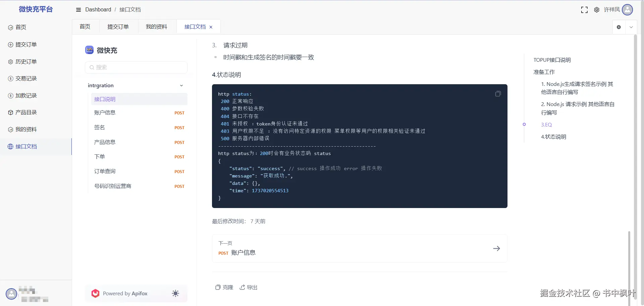
Task: Select the 交易记录 sidebar icon
Action: pyautogui.click(x=10, y=78)
